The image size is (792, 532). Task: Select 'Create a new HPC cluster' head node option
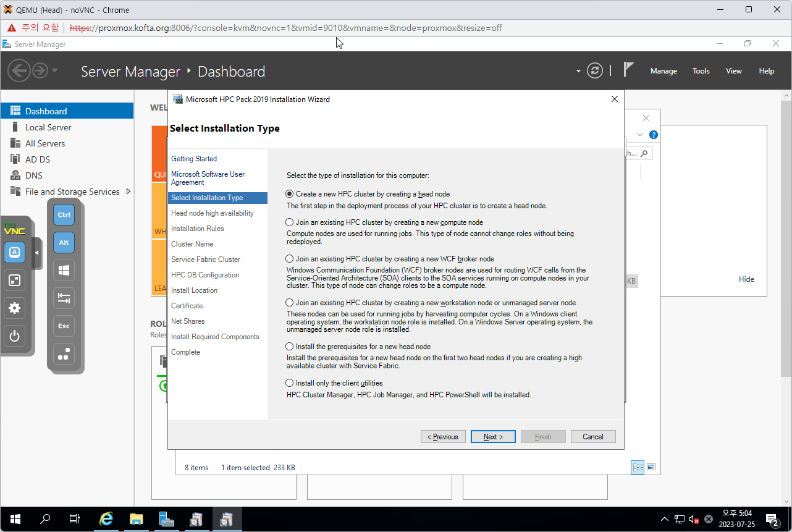[x=290, y=194]
